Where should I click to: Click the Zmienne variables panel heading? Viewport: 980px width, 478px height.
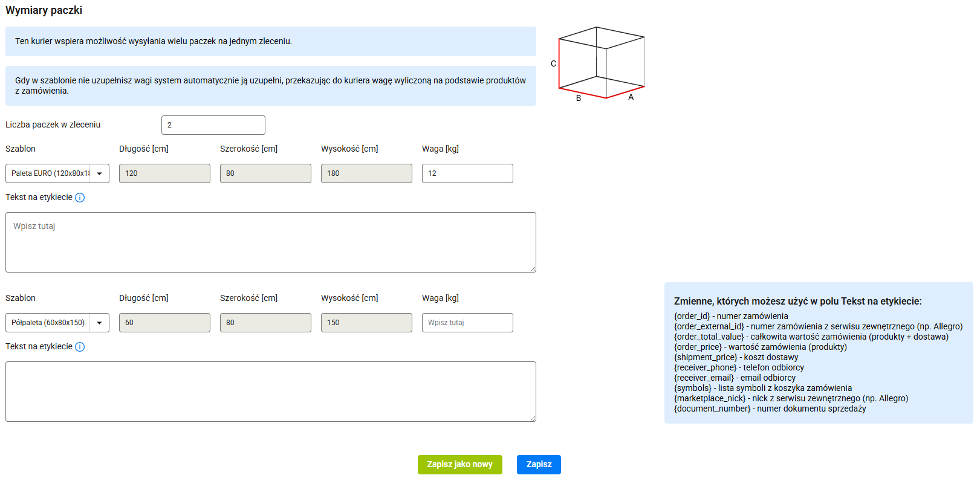(798, 301)
